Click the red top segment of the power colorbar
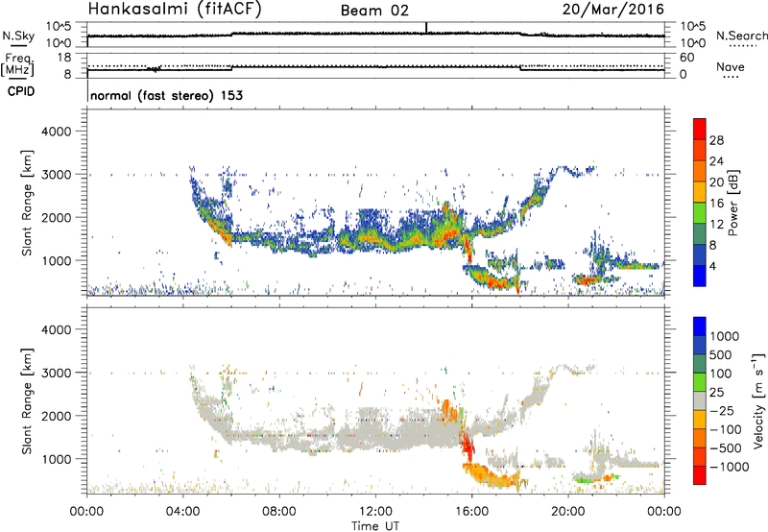The width and height of the screenshot is (768, 532). coord(700,130)
